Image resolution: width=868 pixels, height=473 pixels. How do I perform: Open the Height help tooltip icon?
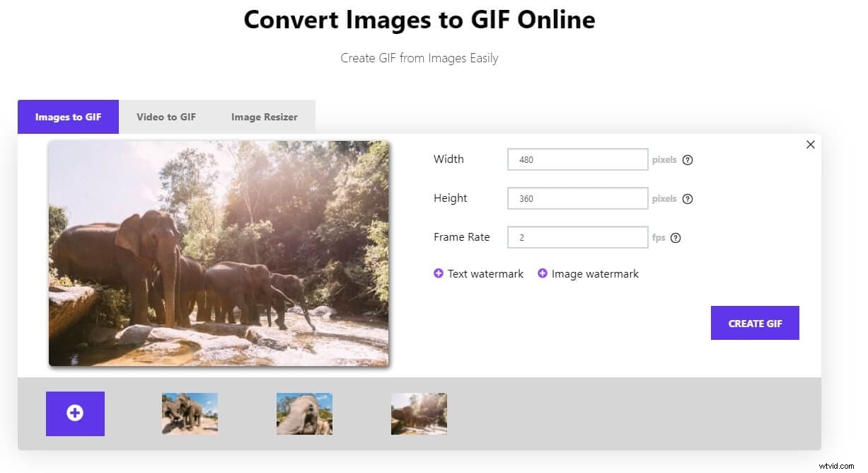688,198
